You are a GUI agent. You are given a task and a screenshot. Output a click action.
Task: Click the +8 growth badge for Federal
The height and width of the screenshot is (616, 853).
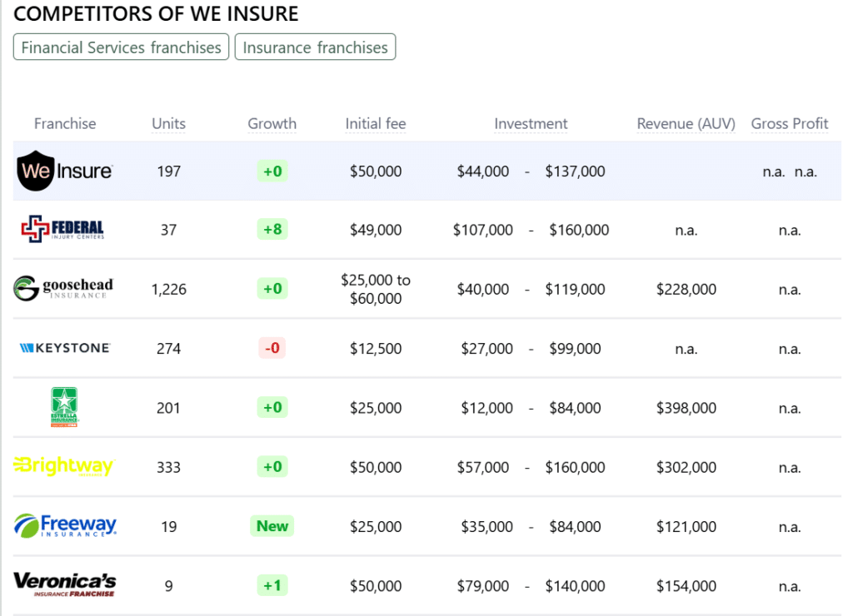272,229
